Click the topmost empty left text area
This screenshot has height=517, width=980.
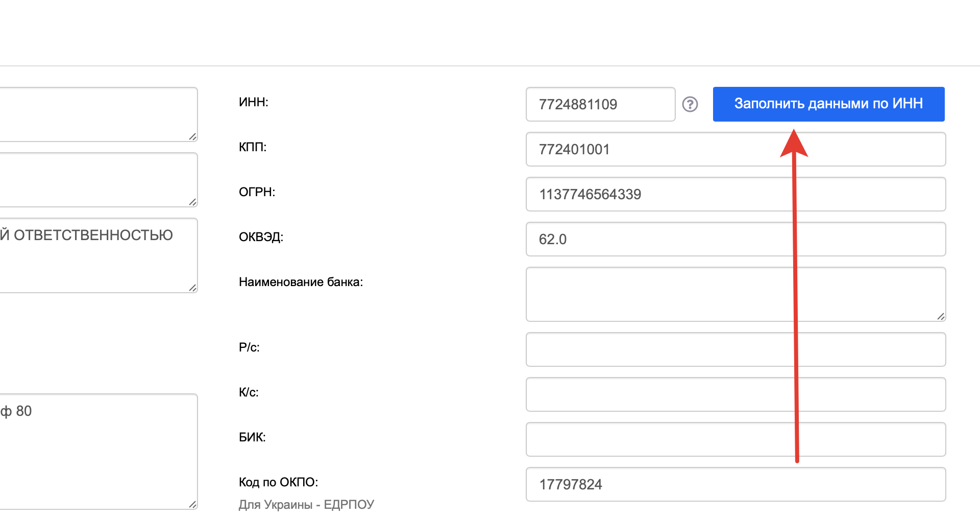(99, 114)
